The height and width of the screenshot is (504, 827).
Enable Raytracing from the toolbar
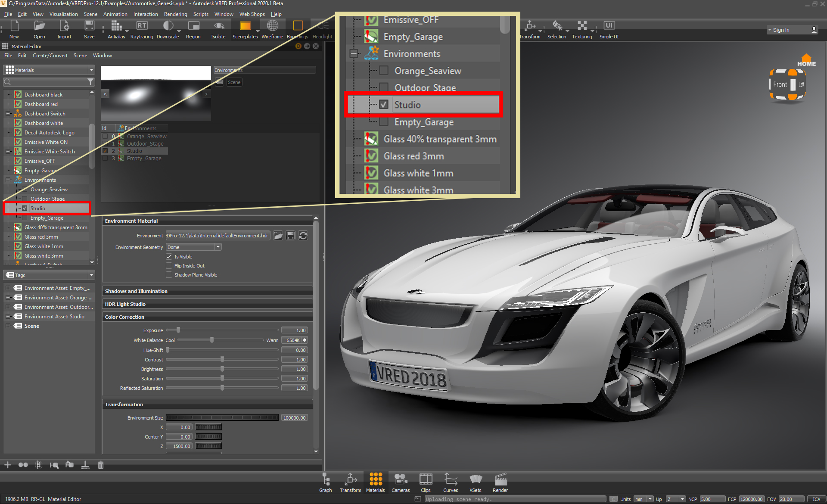pyautogui.click(x=142, y=29)
